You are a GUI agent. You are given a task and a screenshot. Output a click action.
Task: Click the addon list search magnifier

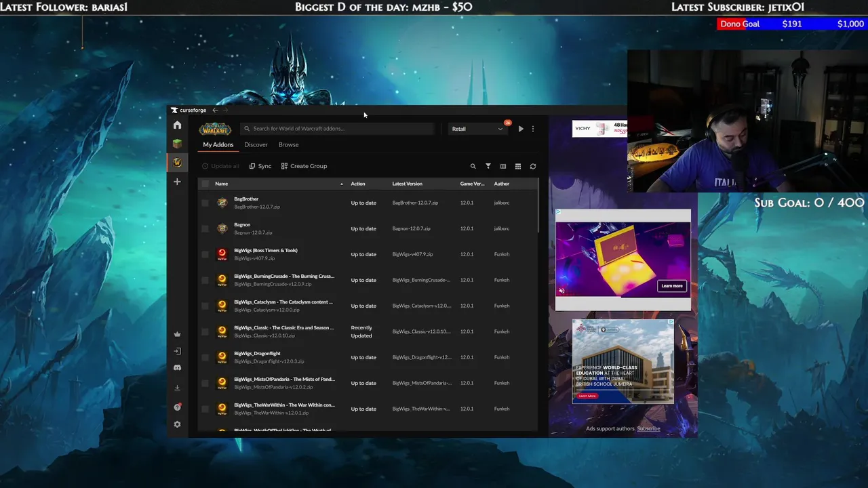point(473,166)
